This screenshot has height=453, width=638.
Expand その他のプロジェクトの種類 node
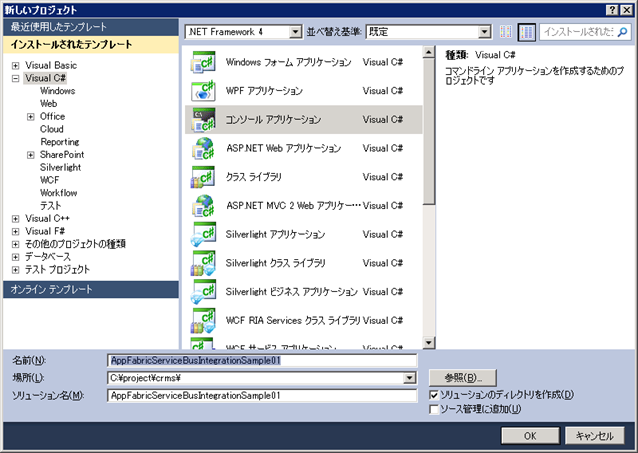point(15,244)
